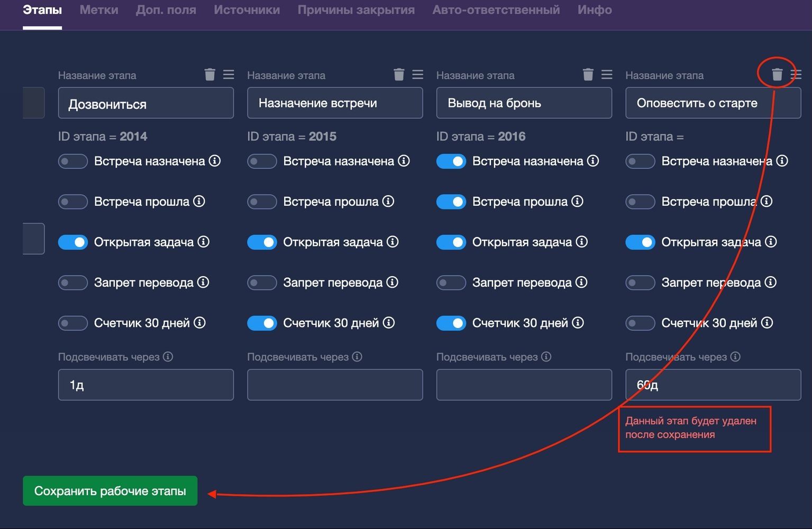Enable Запрет перевода toggle in Вывод на бронь stage

(x=451, y=282)
